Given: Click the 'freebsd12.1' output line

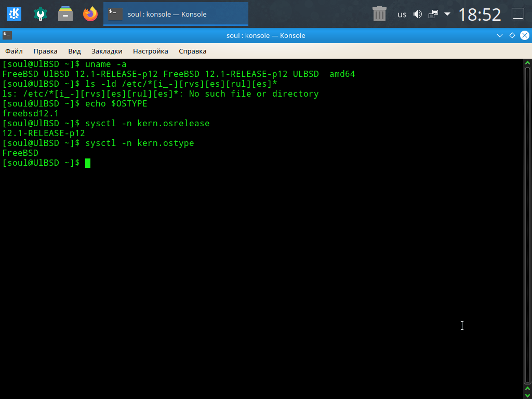Looking at the screenshot, I should (31, 113).
